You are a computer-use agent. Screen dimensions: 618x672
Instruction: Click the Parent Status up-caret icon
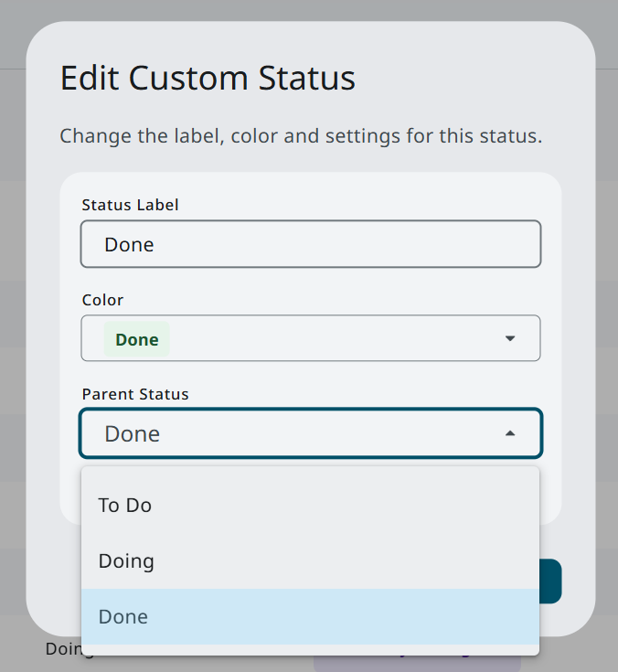coord(510,433)
